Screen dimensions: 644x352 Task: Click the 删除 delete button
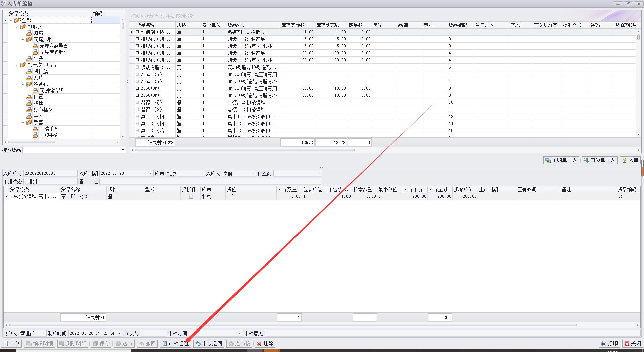pyautogui.click(x=265, y=343)
